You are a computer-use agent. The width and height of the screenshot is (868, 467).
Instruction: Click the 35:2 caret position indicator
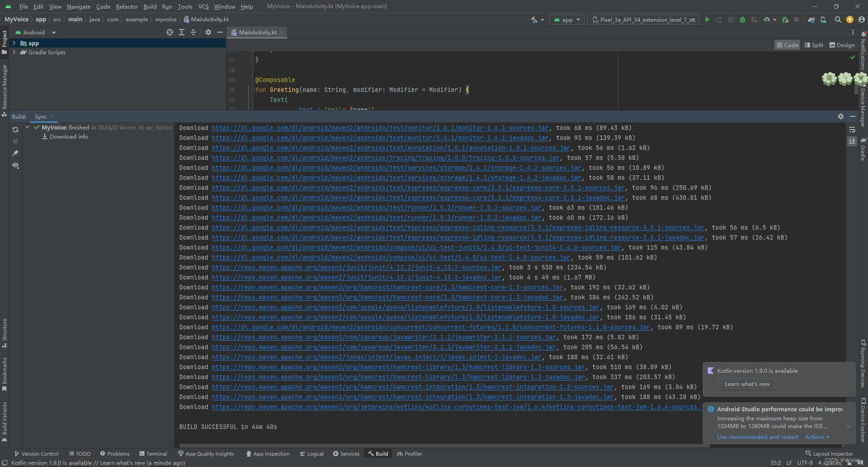tap(776, 462)
